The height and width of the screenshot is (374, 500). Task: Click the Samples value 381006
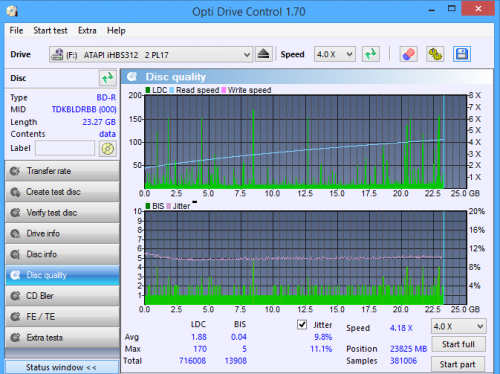403,361
